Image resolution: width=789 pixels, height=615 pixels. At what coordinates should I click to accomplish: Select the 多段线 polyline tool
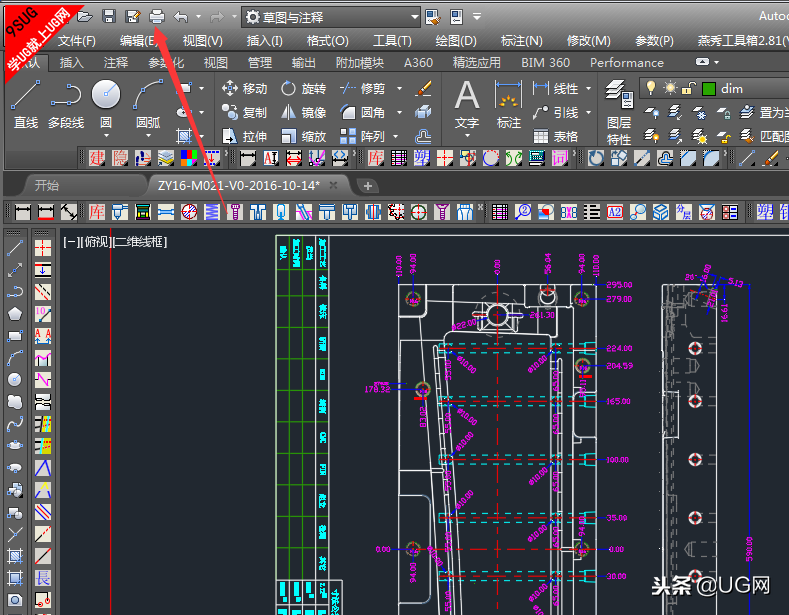tap(66, 105)
